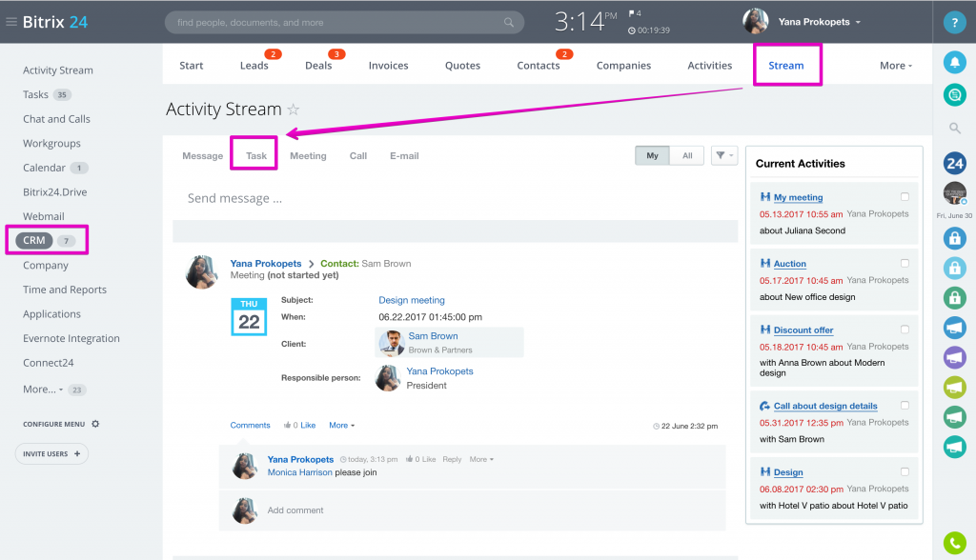Viewport: 976px width, 560px height.
Task: Open the More dropdown beside Comments
Action: pos(342,425)
